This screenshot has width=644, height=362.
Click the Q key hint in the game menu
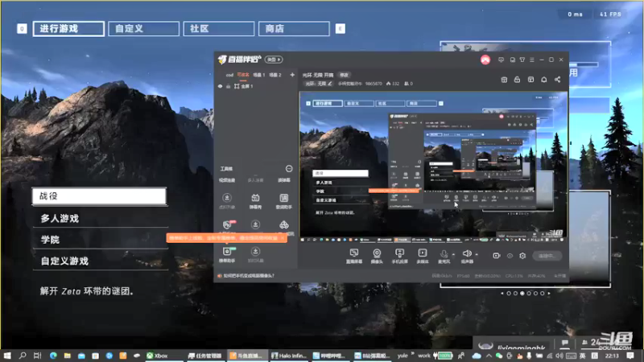click(22, 29)
